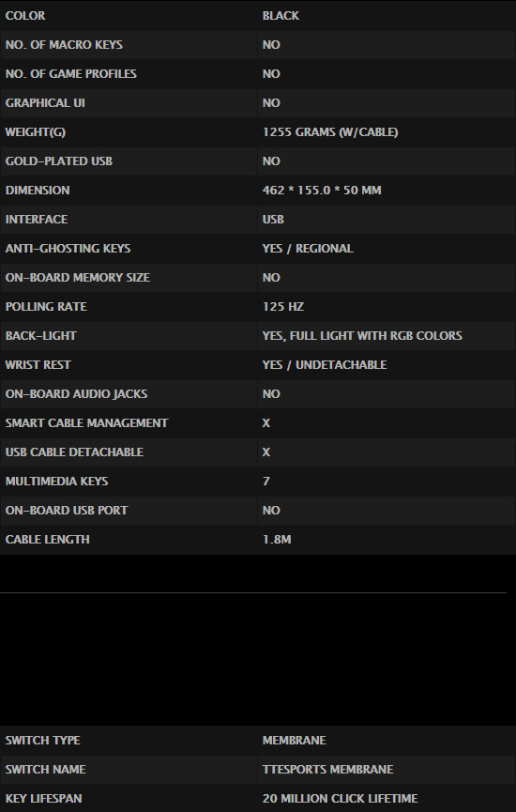Click the 1255 GRAMS (W/CABLE) weight value
The width and height of the screenshot is (516, 812).
pos(330,132)
